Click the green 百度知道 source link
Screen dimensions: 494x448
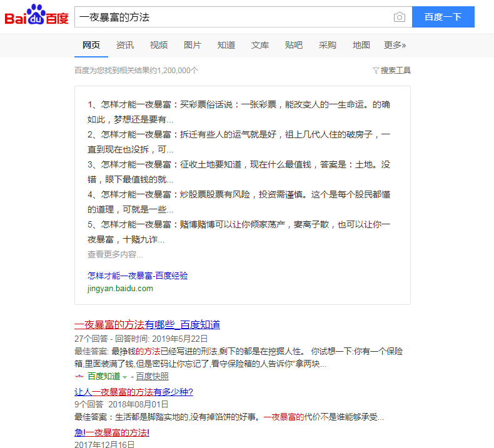point(104,376)
